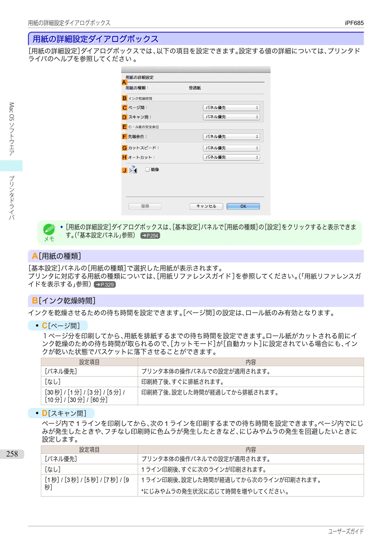Click the page number 258
Screen dimensions: 392x554
pos(12,454)
